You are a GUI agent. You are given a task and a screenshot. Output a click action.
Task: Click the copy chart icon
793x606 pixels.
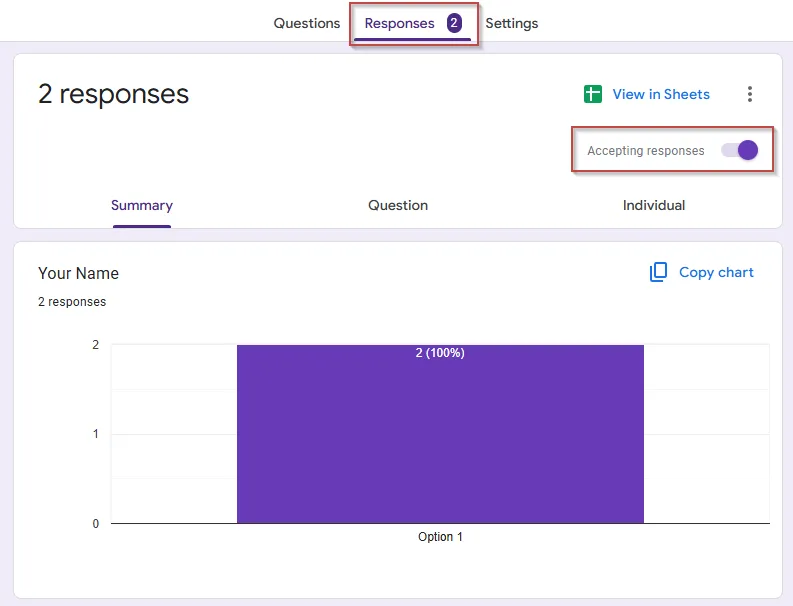[x=658, y=272]
